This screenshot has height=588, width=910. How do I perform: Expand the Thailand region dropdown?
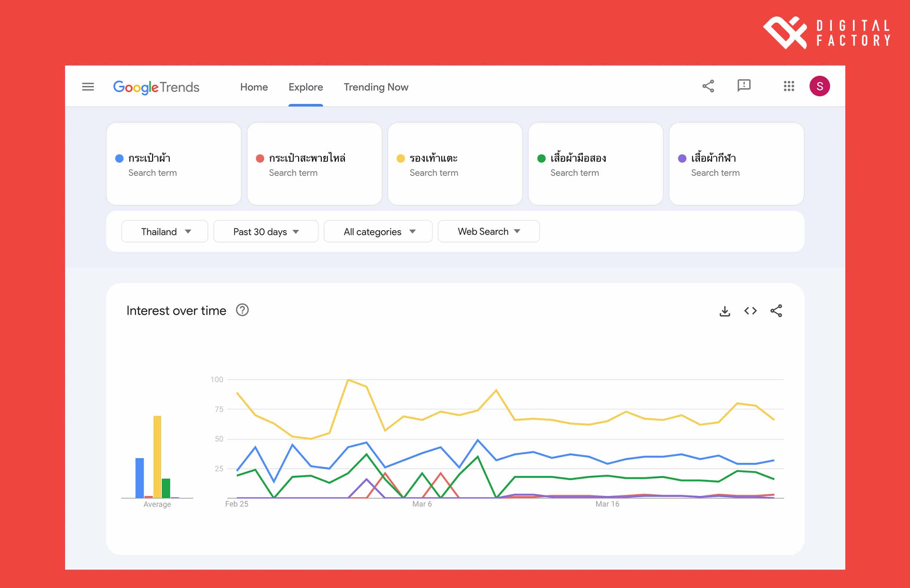click(165, 231)
